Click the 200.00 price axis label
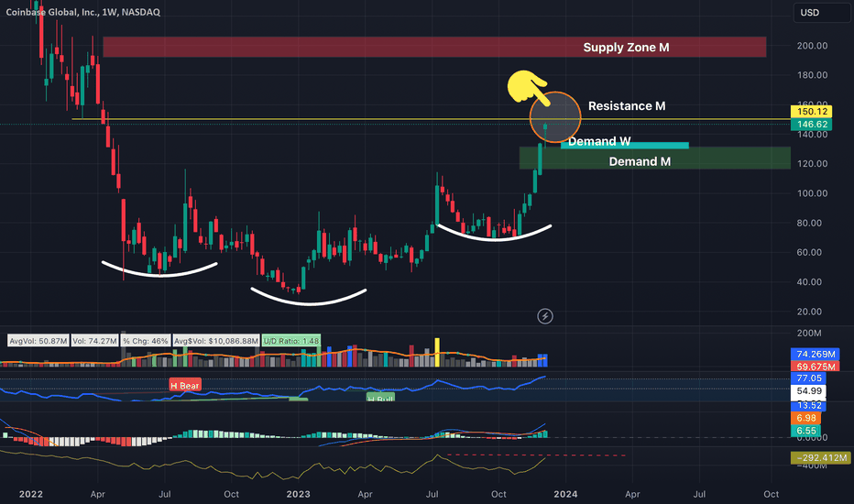 point(812,46)
